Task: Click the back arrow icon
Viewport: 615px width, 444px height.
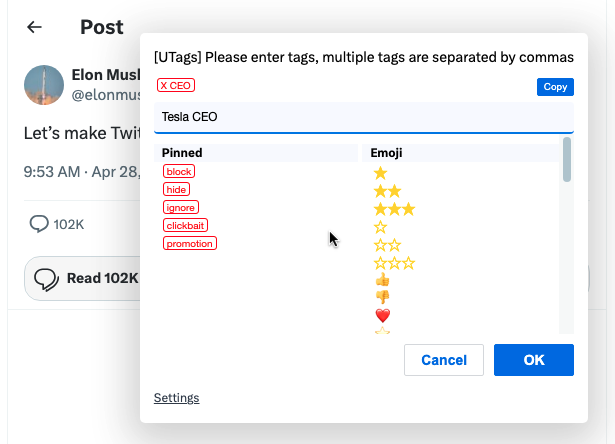Action: pyautogui.click(x=35, y=27)
